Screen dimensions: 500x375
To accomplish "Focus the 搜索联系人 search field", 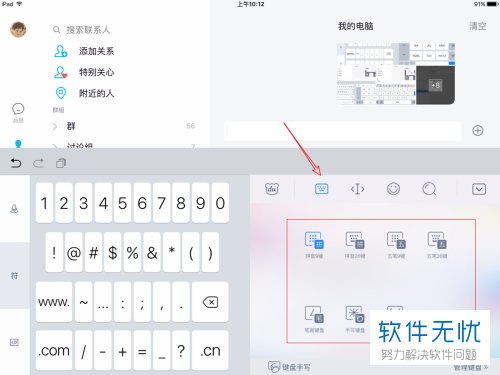I will (x=88, y=30).
